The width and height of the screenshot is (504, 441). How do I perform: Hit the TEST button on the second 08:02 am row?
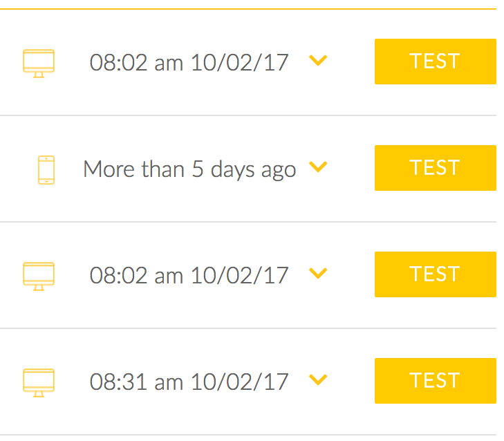point(435,274)
